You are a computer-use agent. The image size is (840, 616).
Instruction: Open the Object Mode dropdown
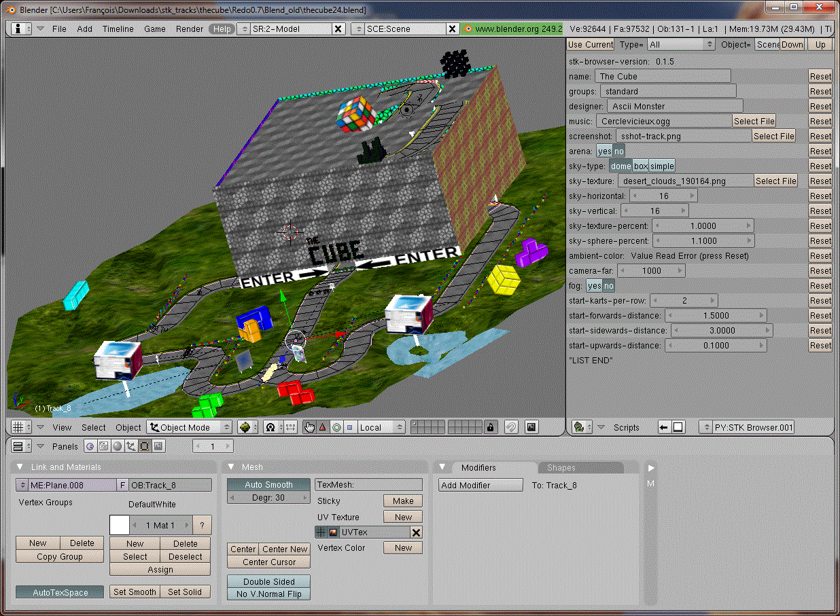190,427
